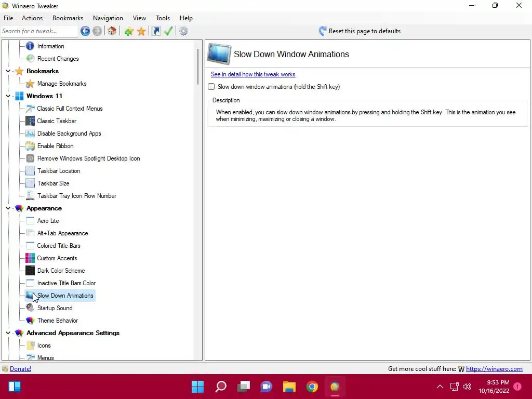532x399 pixels.
Task: Click the Forward navigation arrow icon
Action: (97, 31)
